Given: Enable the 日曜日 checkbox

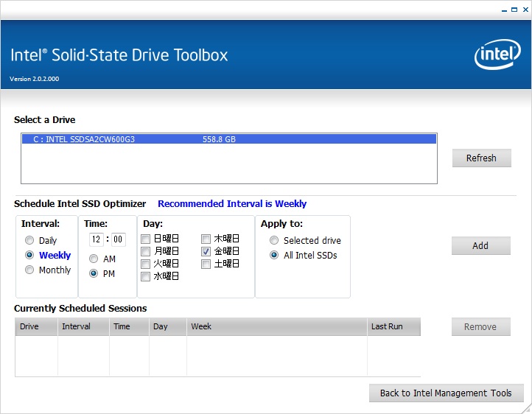Looking at the screenshot, I should pos(146,239).
